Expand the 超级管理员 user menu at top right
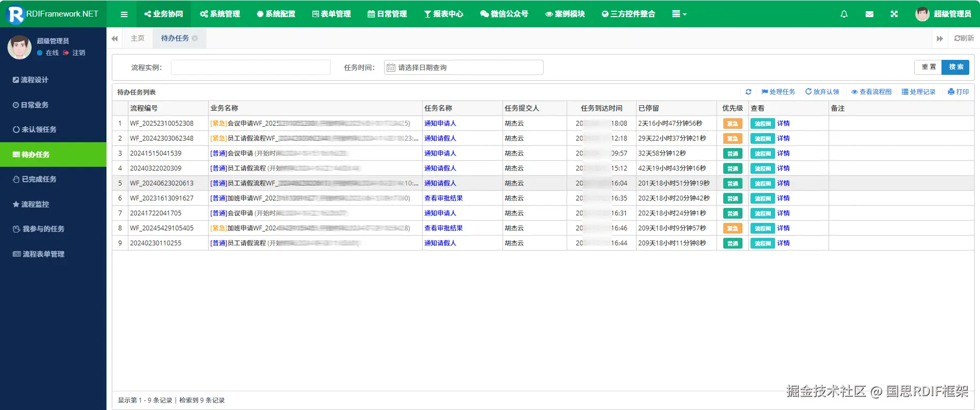The image size is (980, 410). tap(944, 14)
